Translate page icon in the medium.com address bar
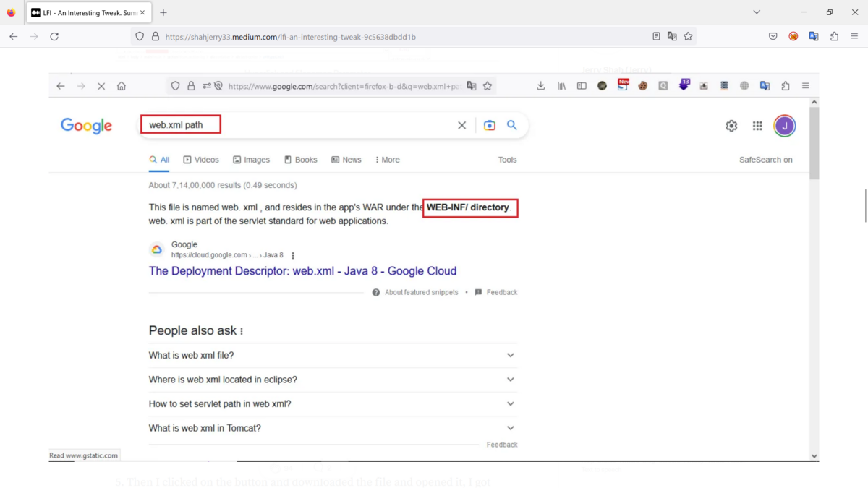Image resolution: width=868 pixels, height=488 pixels. coord(672,36)
